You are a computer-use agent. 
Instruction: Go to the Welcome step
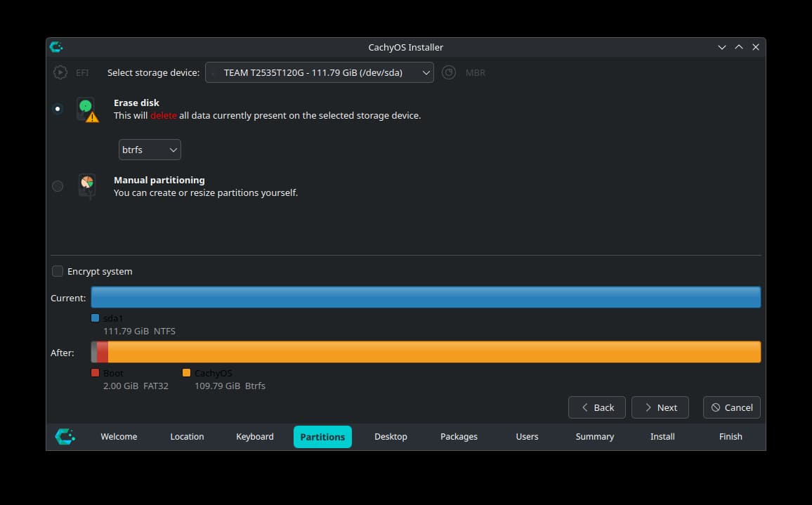[119, 437]
